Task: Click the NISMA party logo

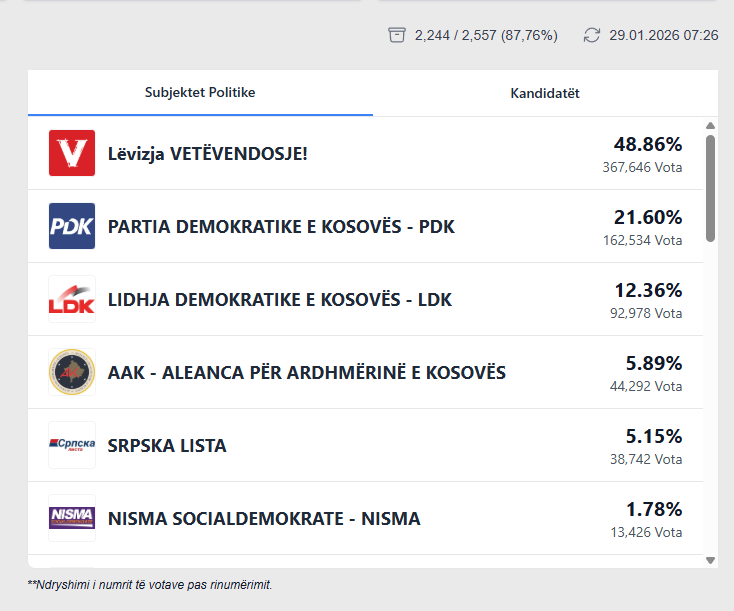Action: (x=72, y=518)
